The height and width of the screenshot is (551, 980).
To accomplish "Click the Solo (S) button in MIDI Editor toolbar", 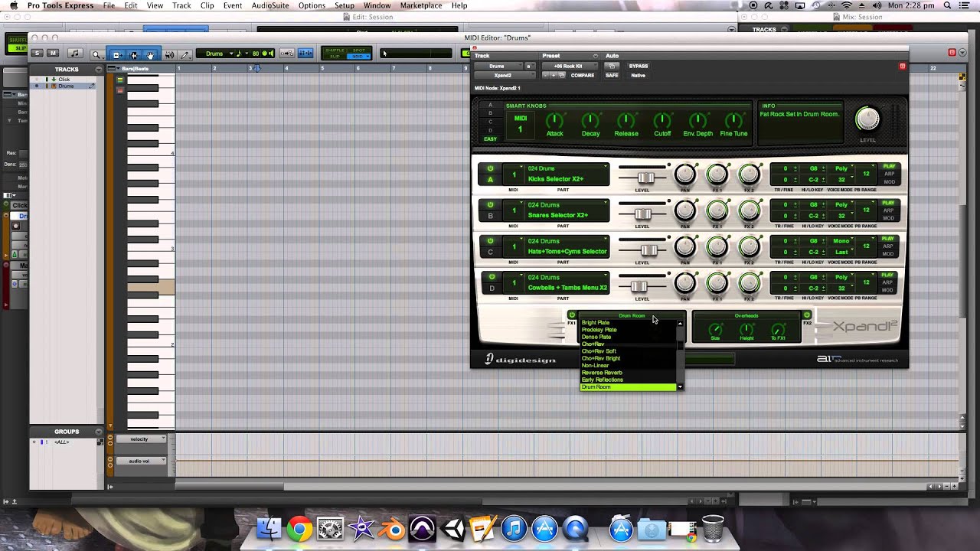I will tap(38, 53).
